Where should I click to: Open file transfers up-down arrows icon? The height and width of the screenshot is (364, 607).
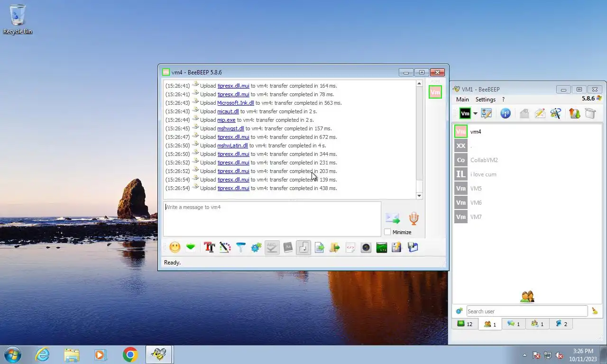pos(574,113)
